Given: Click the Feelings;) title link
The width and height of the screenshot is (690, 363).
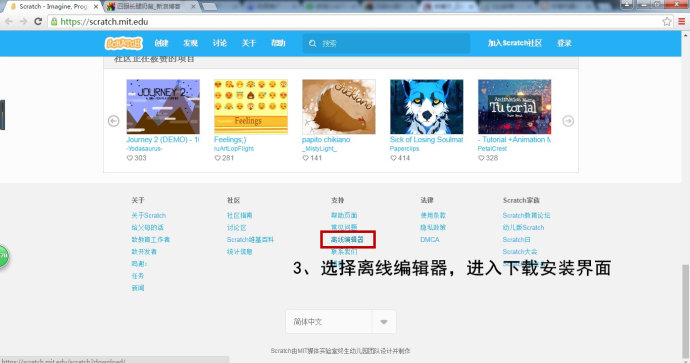Looking at the screenshot, I should click(x=230, y=139).
